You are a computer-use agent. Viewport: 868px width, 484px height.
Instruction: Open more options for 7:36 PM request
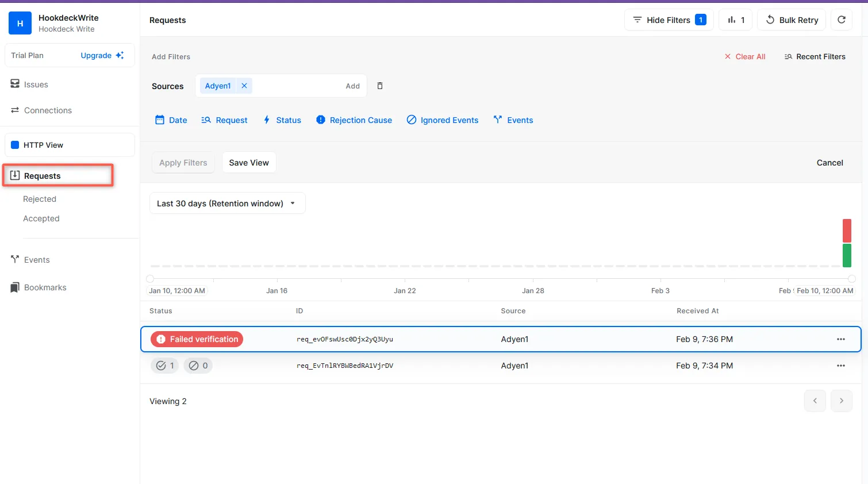click(841, 339)
